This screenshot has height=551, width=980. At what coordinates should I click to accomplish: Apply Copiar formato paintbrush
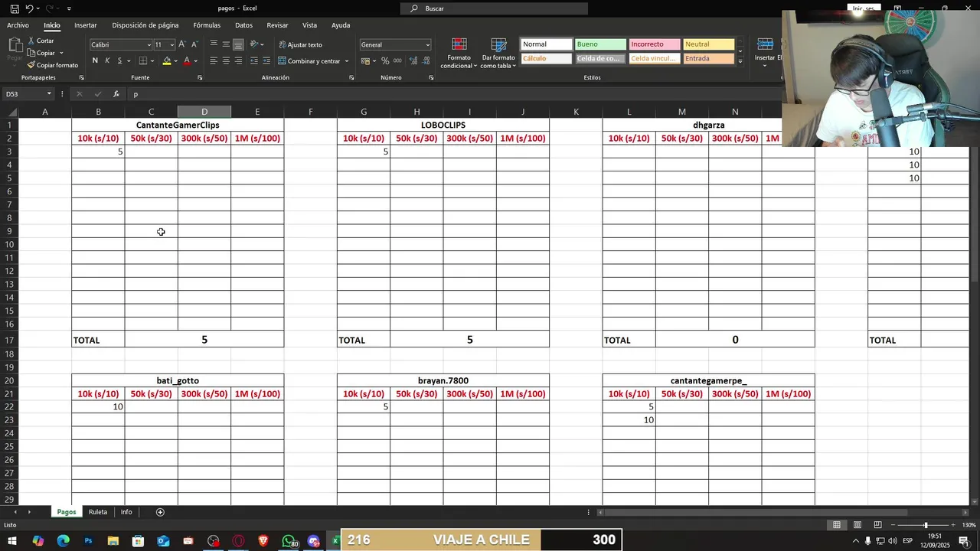point(31,65)
